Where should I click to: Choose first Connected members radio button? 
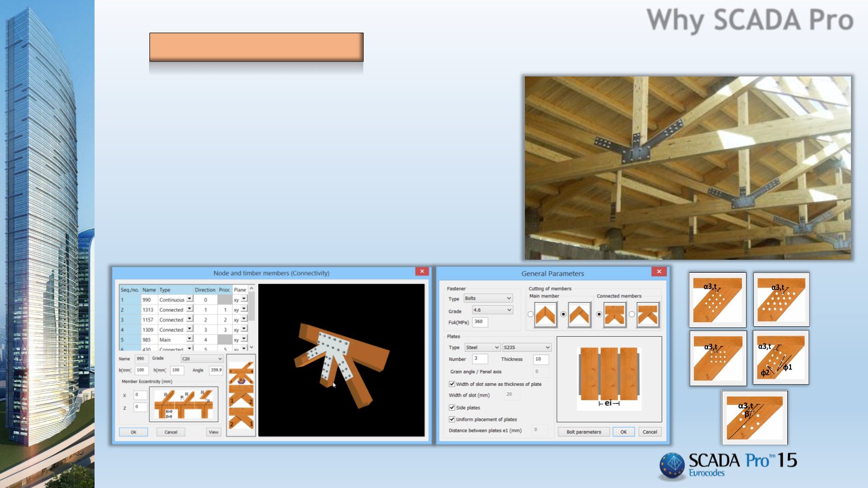pyautogui.click(x=599, y=314)
